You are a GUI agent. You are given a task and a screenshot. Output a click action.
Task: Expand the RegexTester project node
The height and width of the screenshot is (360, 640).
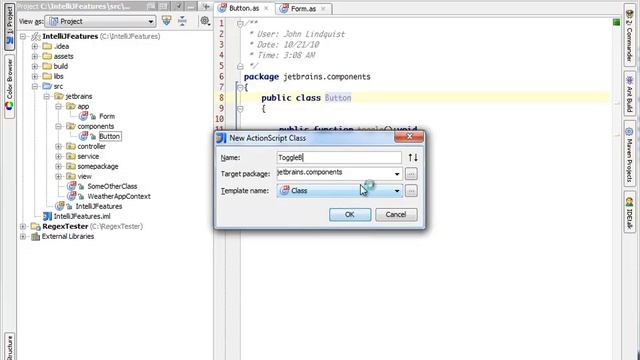tap(23, 227)
